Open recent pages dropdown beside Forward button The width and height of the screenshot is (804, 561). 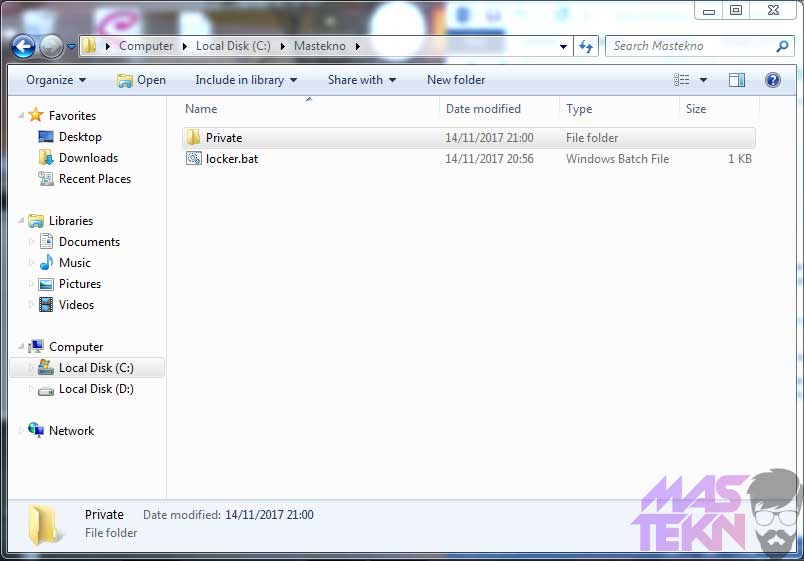click(x=72, y=47)
